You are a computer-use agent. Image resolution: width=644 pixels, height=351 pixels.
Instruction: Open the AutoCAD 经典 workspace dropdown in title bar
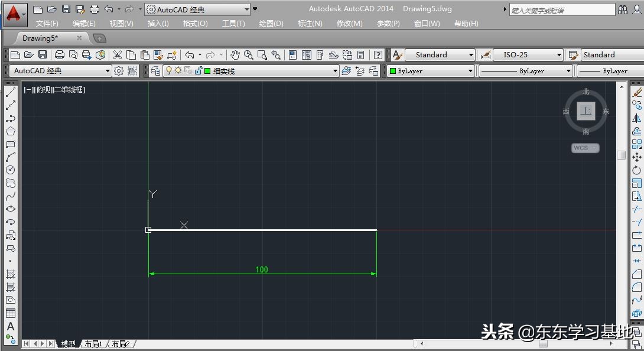point(197,9)
